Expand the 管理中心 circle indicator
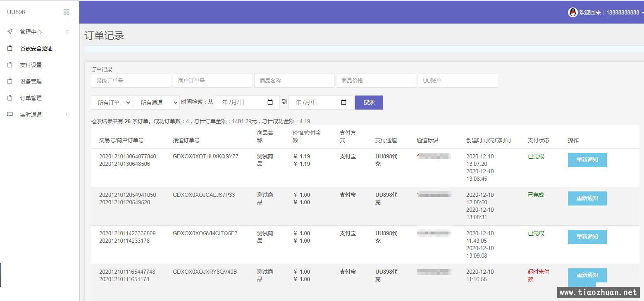644x301 pixels. pyautogui.click(x=68, y=32)
